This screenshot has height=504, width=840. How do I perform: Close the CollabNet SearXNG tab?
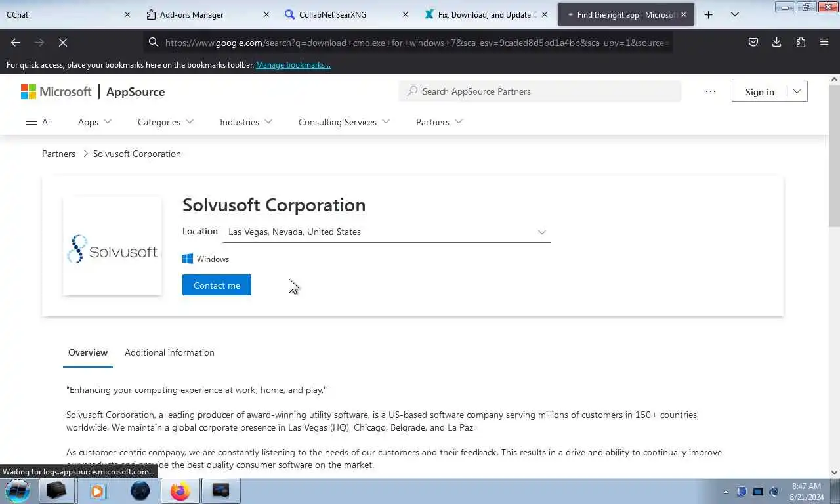click(405, 14)
